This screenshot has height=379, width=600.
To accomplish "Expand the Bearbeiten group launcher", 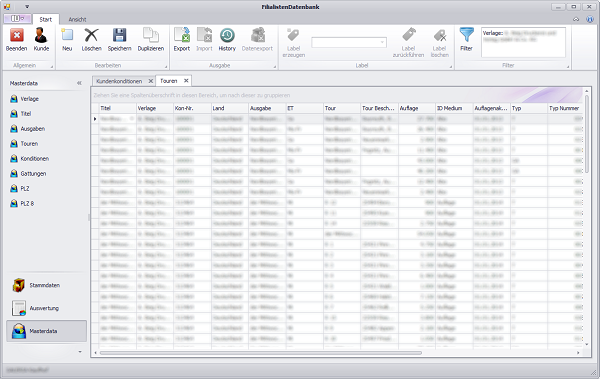I will click(166, 67).
